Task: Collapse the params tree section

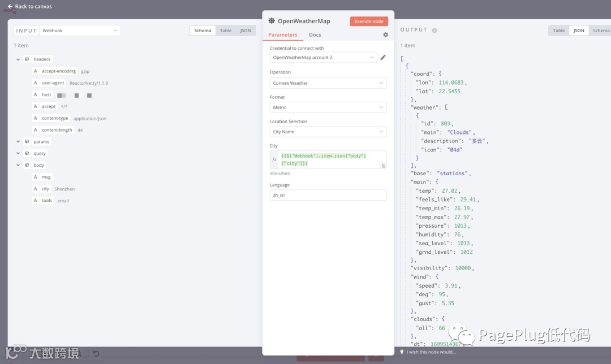Action: [18, 141]
